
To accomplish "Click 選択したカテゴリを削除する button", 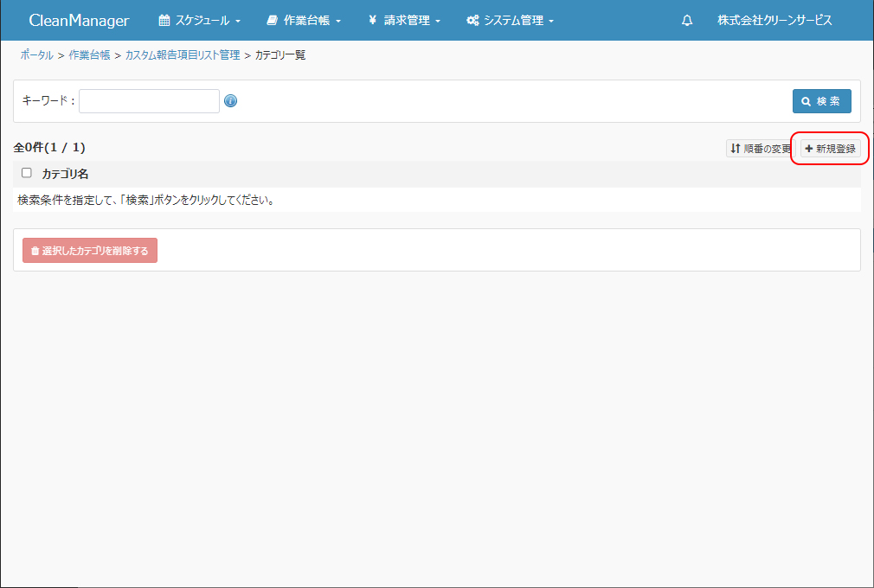I will click(90, 251).
